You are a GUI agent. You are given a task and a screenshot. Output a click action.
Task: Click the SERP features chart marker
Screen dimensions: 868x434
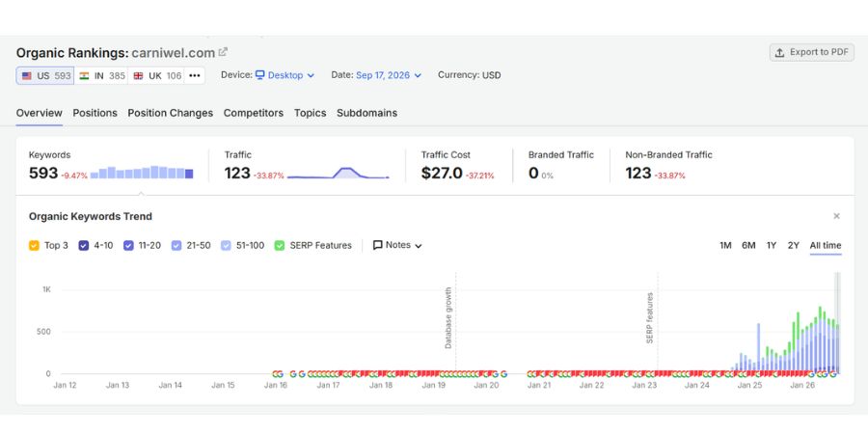click(x=650, y=317)
